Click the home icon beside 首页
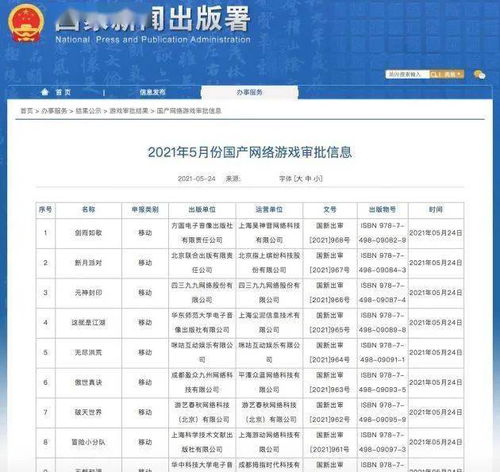 click(45, 92)
